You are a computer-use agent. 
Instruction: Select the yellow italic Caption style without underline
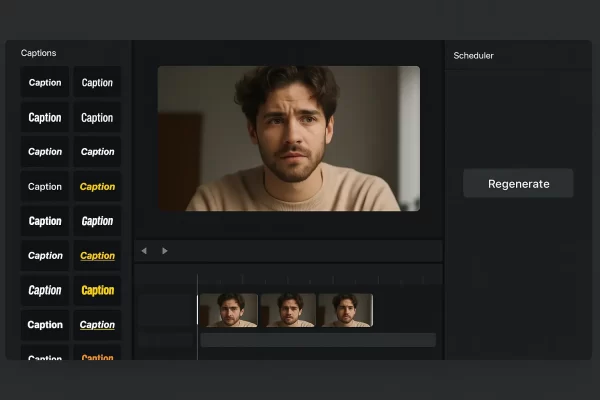coord(97,187)
